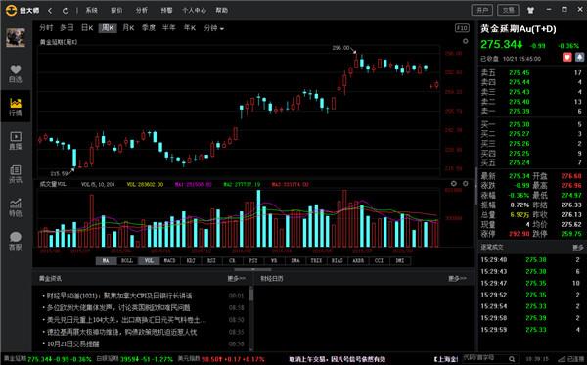Toggle the BOLL indicator button
The image size is (588, 365).
(127, 260)
